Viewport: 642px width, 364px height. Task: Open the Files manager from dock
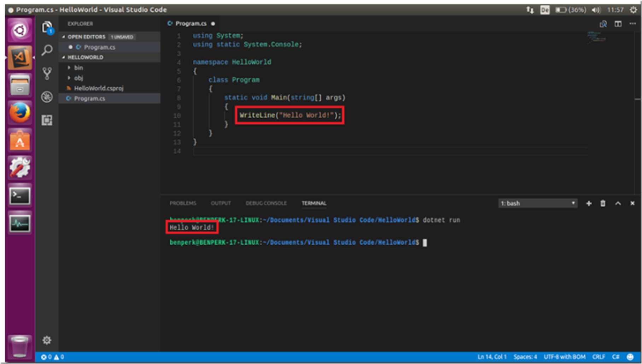point(20,85)
